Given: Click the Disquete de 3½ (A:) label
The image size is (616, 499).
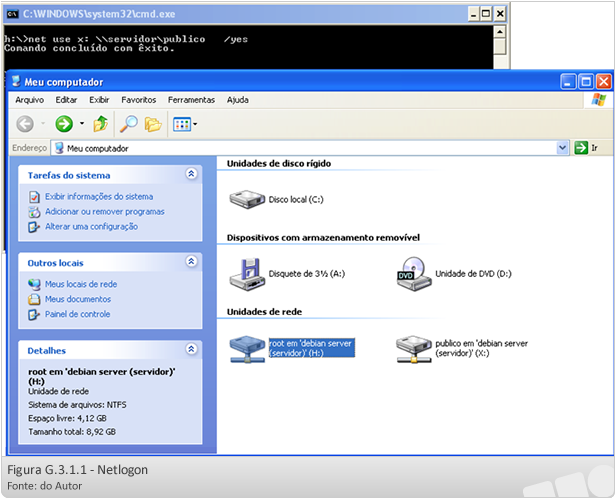Looking at the screenshot, I should coord(306,274).
